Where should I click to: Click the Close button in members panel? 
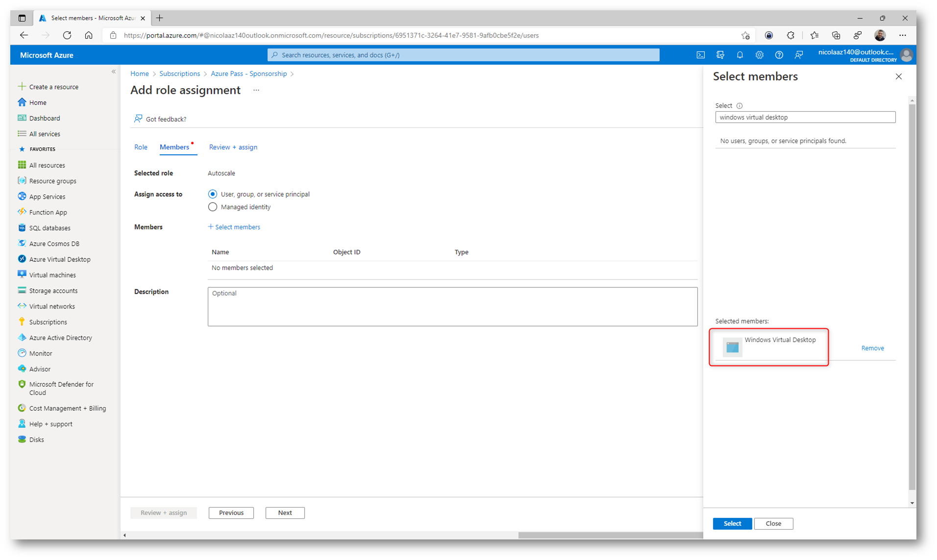773,523
